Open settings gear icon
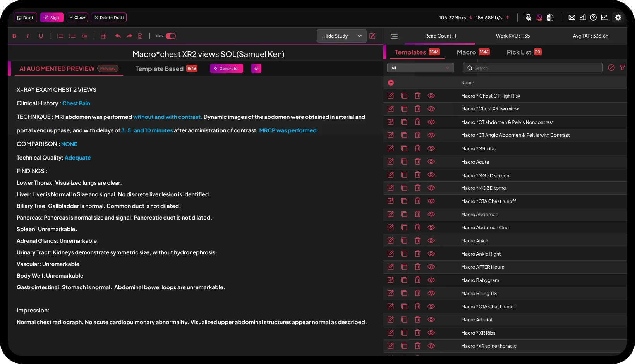This screenshot has width=635, height=364. point(618,17)
